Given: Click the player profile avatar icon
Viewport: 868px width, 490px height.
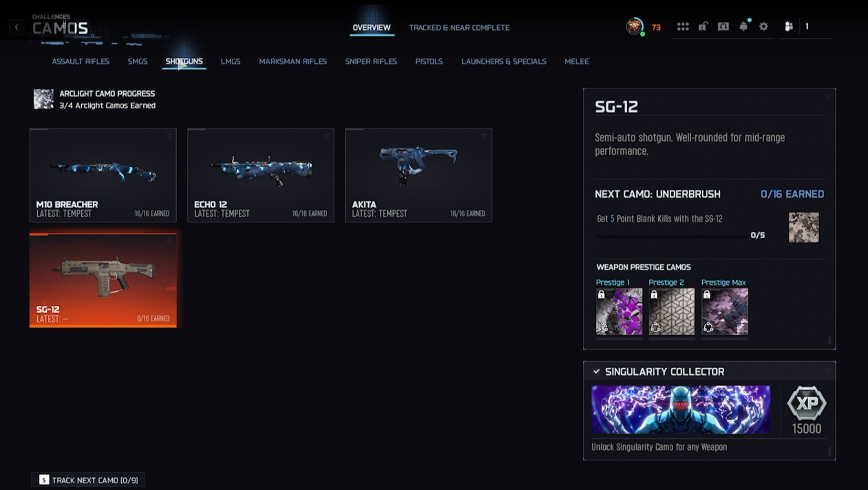Looking at the screenshot, I should 635,26.
